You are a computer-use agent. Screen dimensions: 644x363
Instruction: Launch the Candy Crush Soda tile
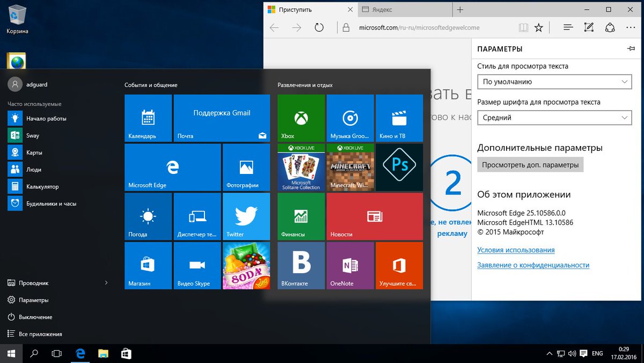246,266
